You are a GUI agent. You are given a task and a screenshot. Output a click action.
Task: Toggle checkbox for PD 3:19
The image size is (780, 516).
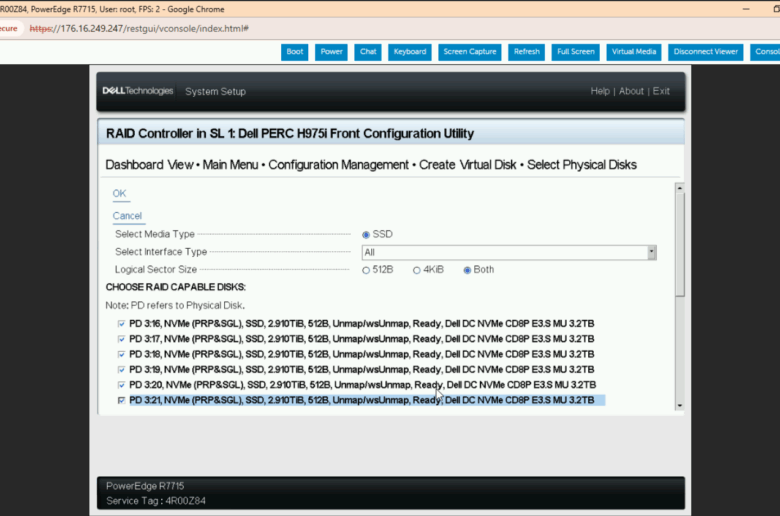(122, 369)
